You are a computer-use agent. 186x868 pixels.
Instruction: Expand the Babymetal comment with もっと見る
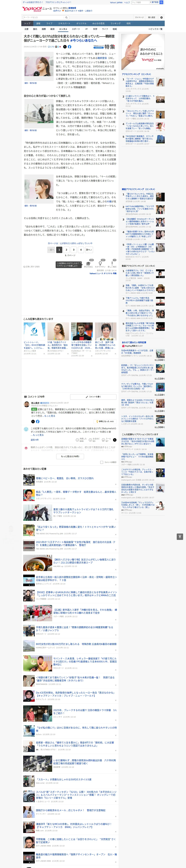coord(38,435)
